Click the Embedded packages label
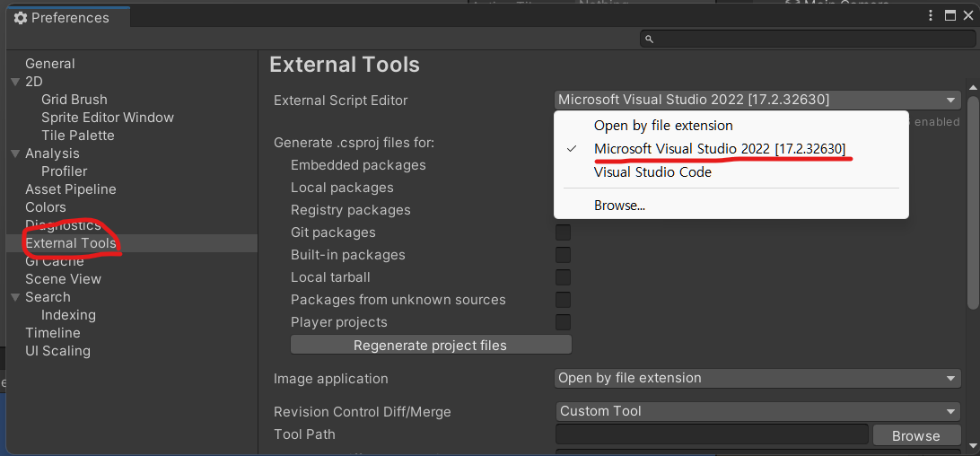 point(358,165)
